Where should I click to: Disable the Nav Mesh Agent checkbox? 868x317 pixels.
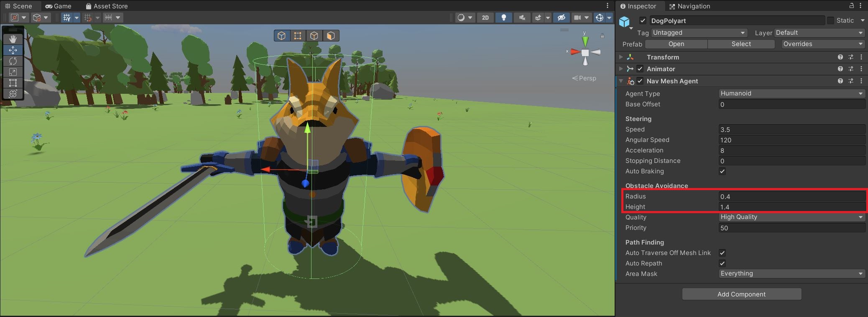coord(640,81)
